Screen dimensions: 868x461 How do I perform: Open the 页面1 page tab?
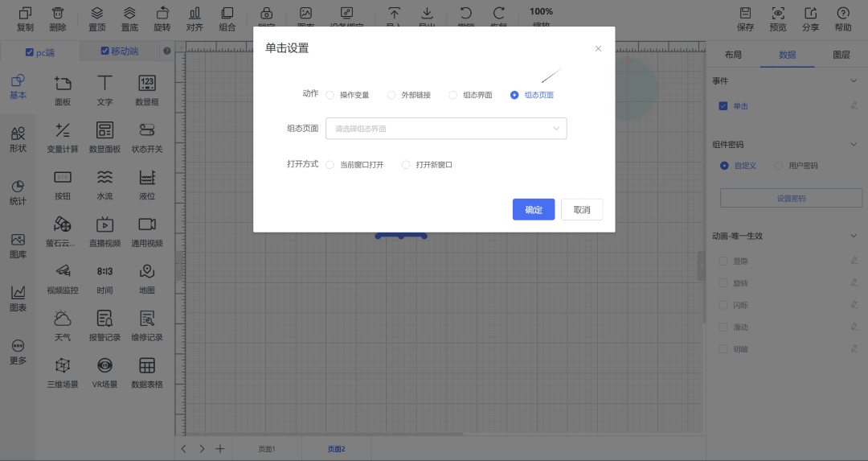267,449
